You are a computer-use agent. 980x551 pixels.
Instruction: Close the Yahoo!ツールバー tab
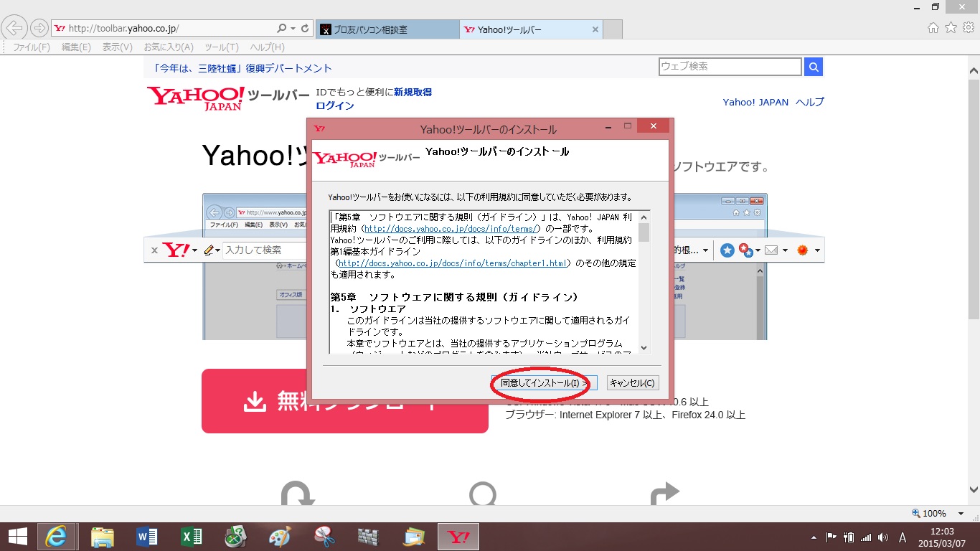[595, 29]
